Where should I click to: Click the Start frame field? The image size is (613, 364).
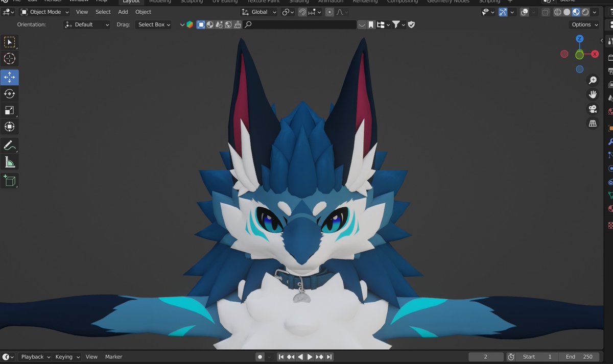pyautogui.click(x=537, y=357)
